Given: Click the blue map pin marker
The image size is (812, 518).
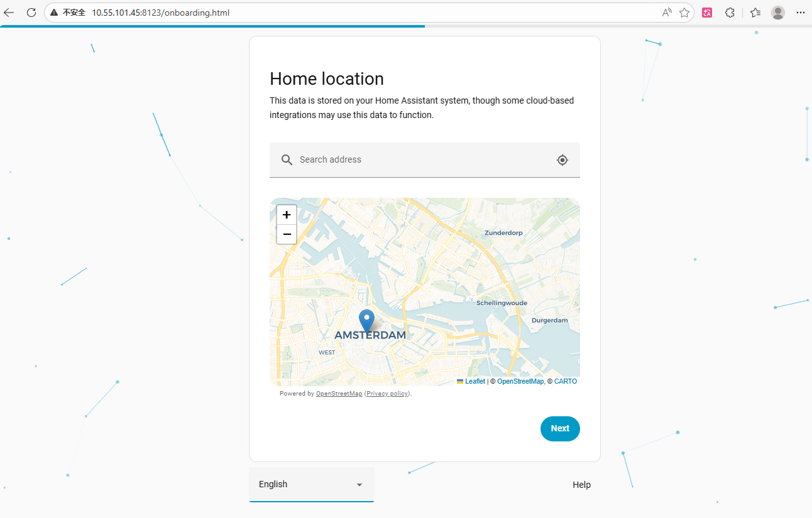Looking at the screenshot, I should coord(366,320).
